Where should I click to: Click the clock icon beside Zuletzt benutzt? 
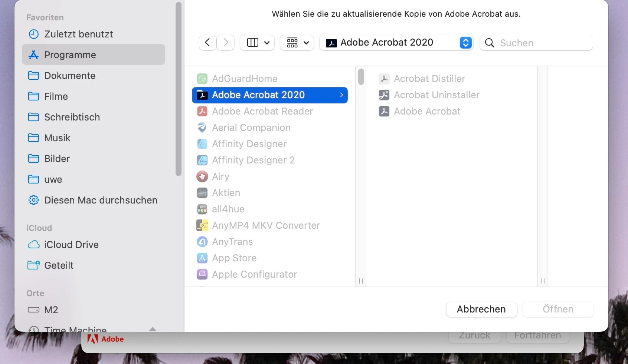[x=33, y=34]
